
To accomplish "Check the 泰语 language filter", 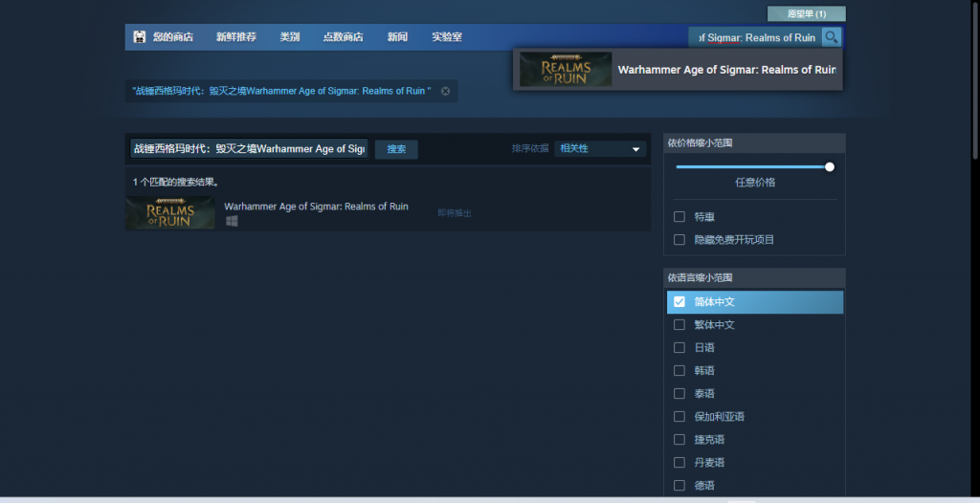I will pyautogui.click(x=679, y=394).
